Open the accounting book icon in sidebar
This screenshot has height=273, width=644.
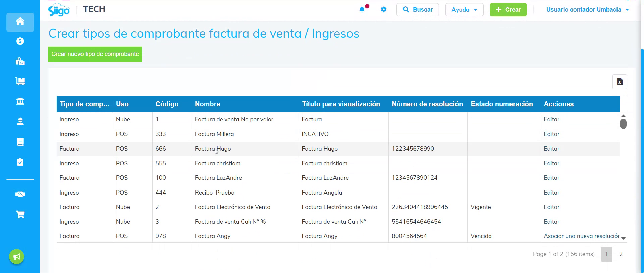(x=20, y=142)
